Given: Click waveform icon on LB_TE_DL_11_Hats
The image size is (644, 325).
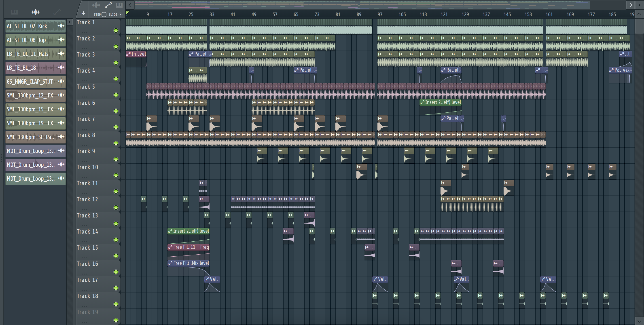Looking at the screenshot, I should [x=61, y=53].
